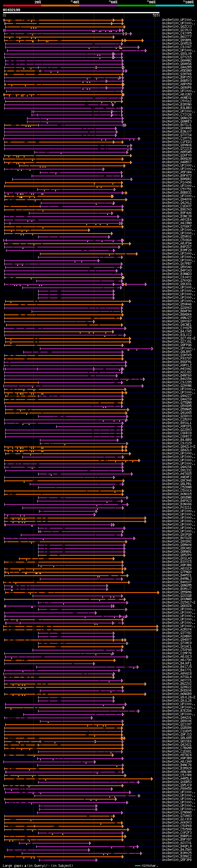Select the UniRef100_A9P1P1 label
Image resolution: width=197 pixels, height=868 pixels.
177,426
